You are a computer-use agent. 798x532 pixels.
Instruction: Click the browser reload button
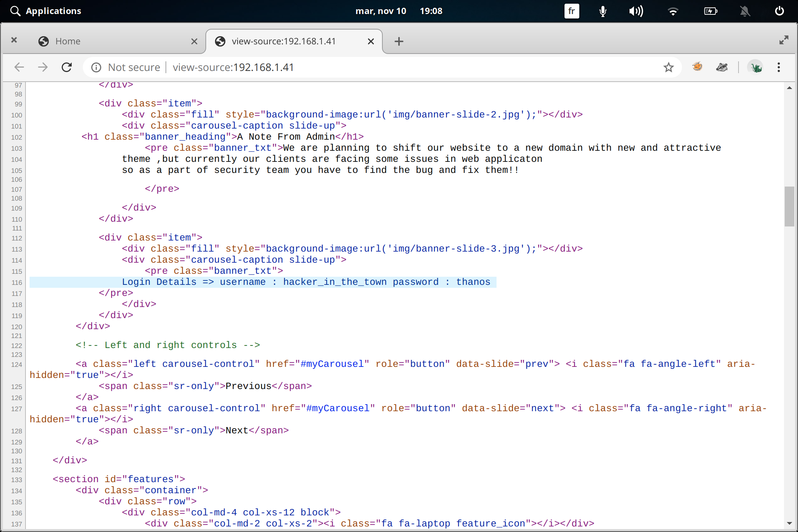coord(66,67)
